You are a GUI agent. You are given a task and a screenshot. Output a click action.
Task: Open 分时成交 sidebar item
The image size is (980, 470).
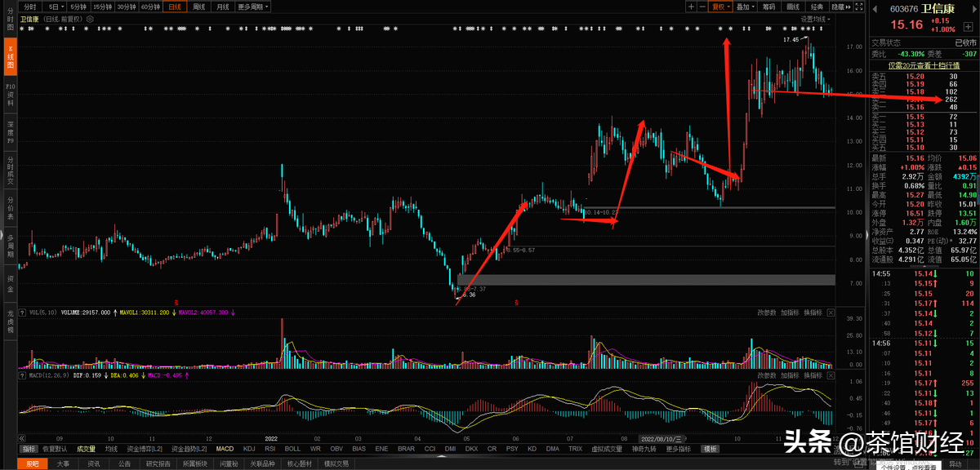(11, 171)
